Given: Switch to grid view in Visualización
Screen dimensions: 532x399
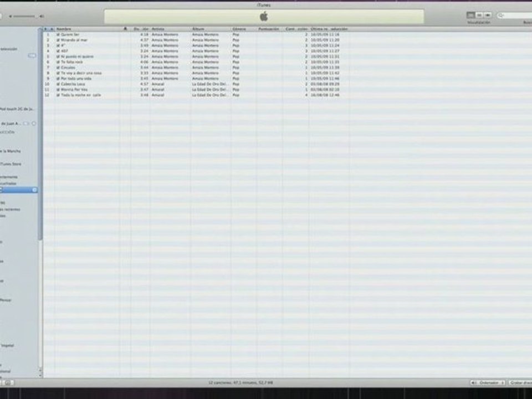Looking at the screenshot, I should (479, 16).
